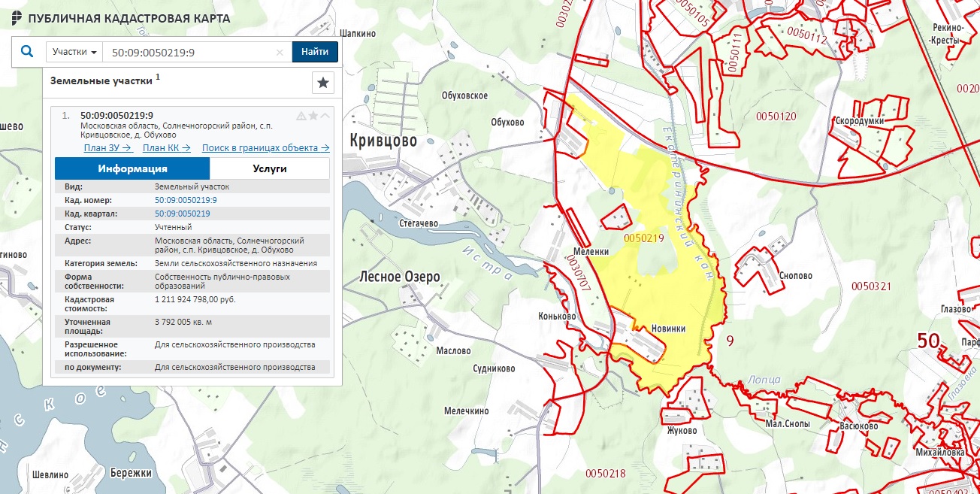This screenshot has height=494, width=980.
Task: Click the status value Учтенный
Action: (173, 227)
